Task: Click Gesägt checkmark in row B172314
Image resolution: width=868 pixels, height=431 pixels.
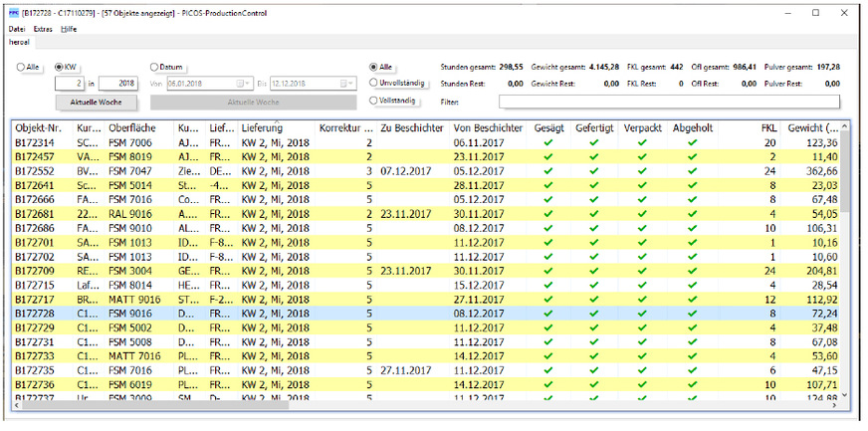Action: click(548, 142)
